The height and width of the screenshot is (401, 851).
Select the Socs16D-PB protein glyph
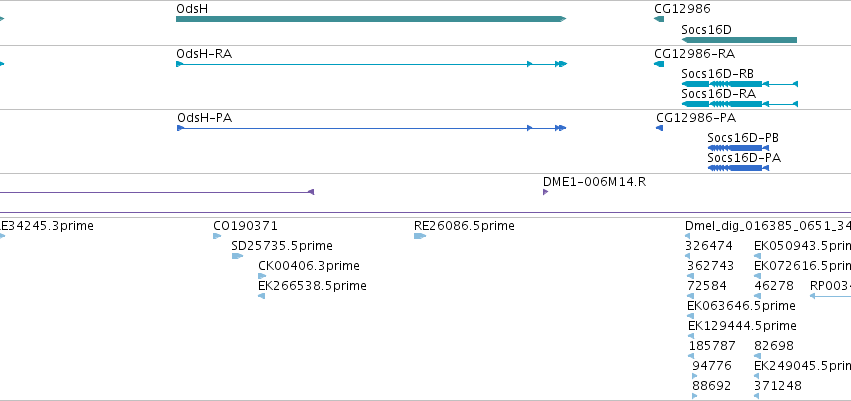[738, 148]
